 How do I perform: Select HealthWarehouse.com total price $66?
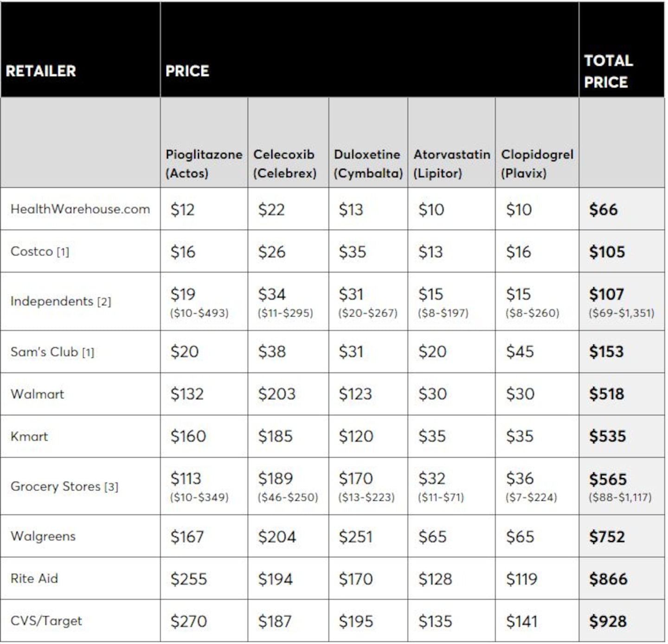[603, 210]
